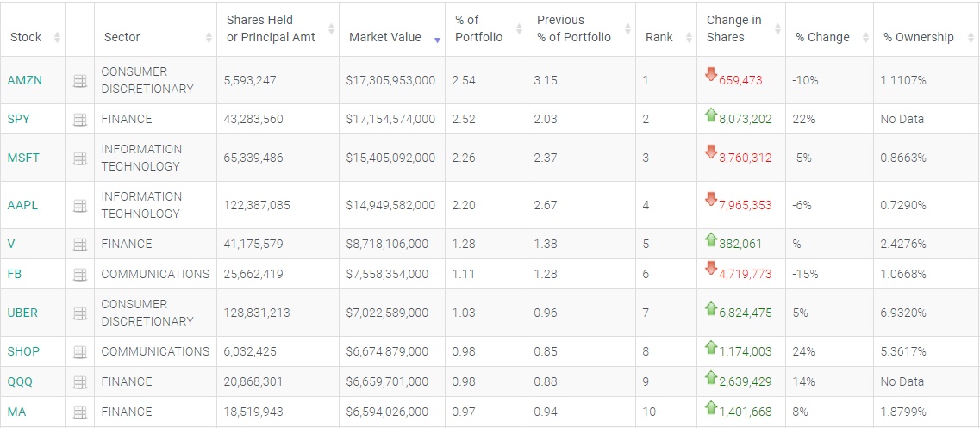The image size is (980, 428).
Task: Click the grid icon beside AAPL
Action: 80,206
